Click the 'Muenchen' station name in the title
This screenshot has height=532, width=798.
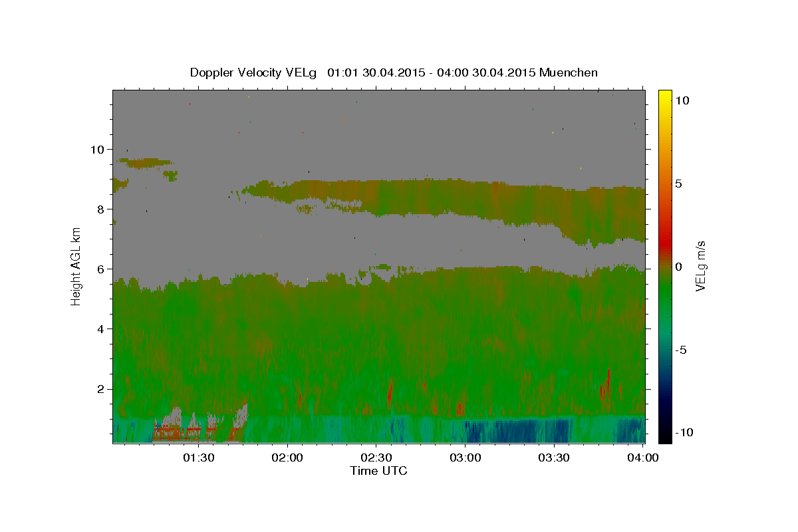(x=569, y=72)
